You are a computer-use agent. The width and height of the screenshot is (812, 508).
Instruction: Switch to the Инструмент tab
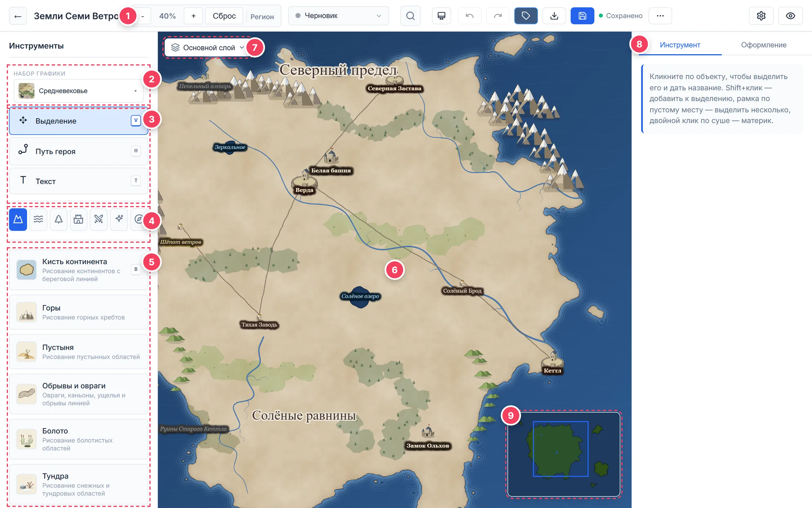680,45
